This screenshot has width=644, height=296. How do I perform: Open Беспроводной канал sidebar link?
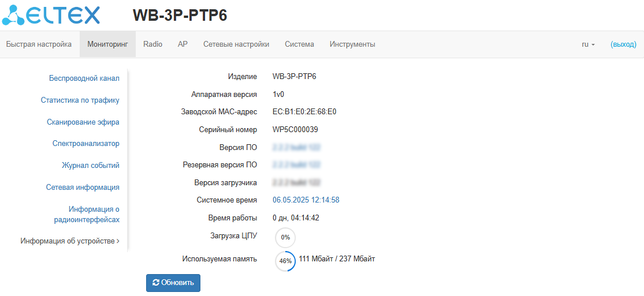(x=84, y=78)
